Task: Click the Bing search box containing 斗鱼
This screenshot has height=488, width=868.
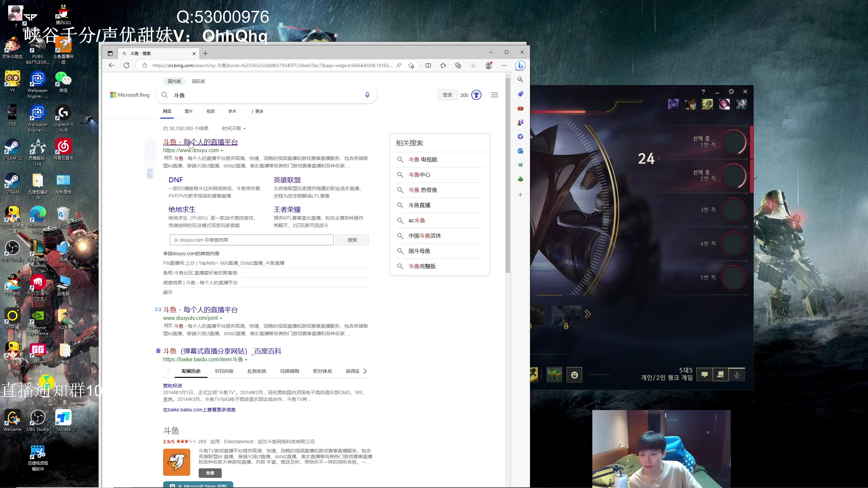Action: [266, 95]
